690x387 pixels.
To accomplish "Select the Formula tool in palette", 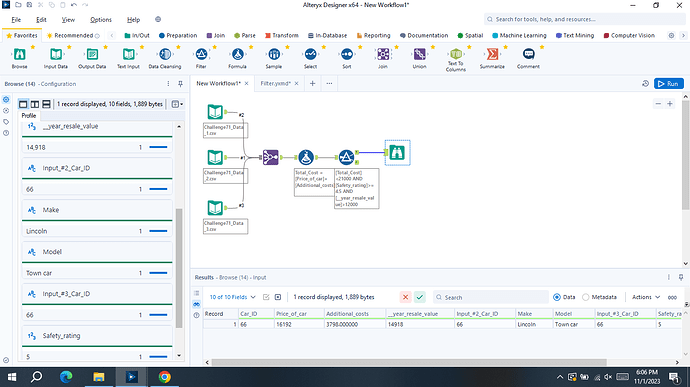I will pyautogui.click(x=238, y=55).
